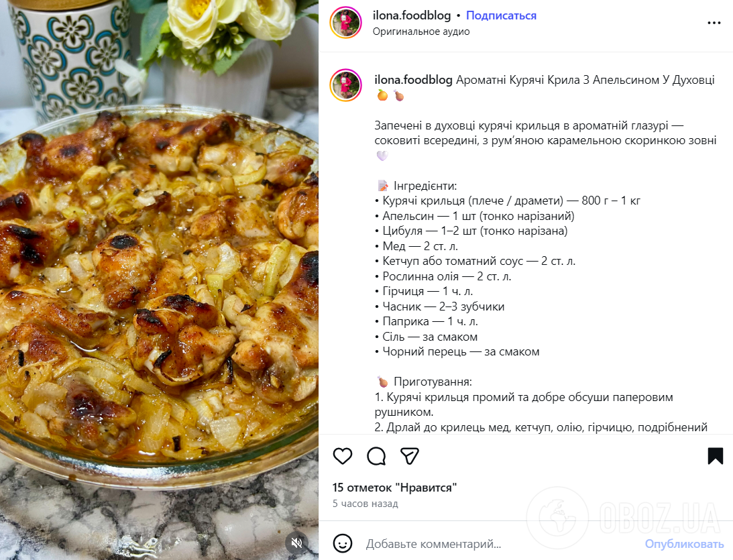Click the ilona.foodblog username in the header

point(412,15)
